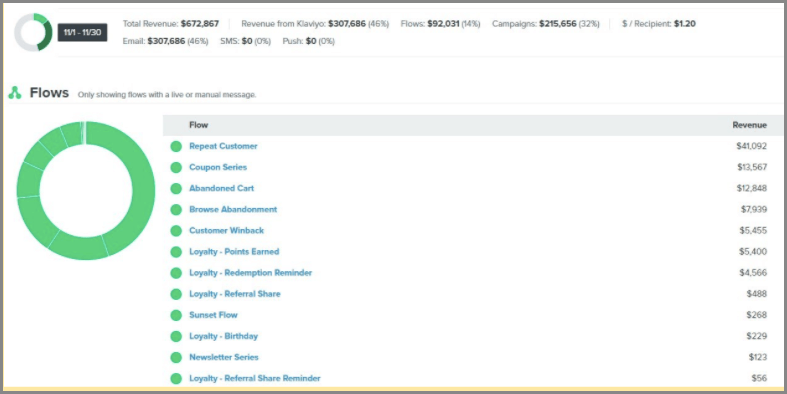
Task: Click the $268 revenue value
Action: 756,315
